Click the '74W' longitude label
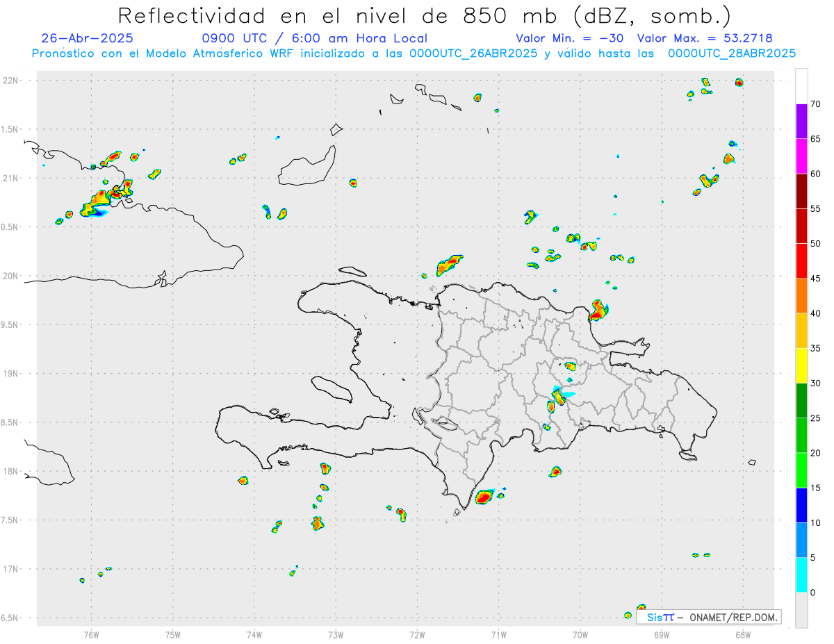This screenshot has height=644, width=834. pos(254,634)
